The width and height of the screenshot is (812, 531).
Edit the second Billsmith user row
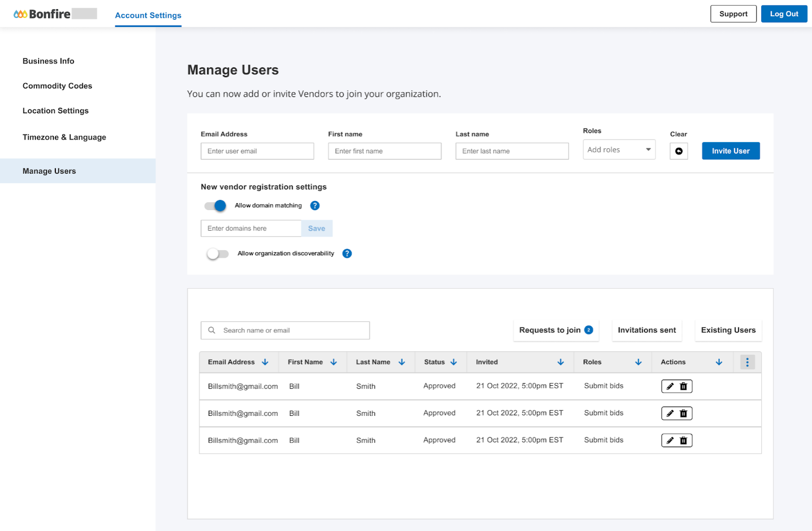pyautogui.click(x=670, y=413)
